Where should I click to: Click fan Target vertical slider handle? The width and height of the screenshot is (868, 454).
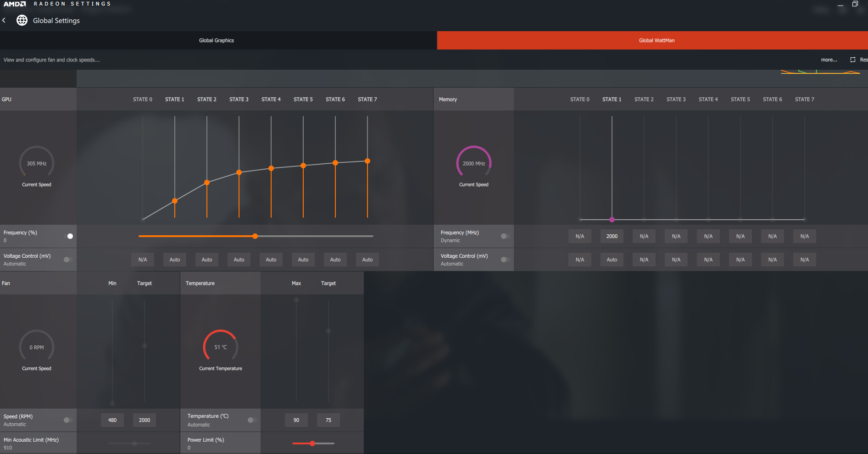tap(145, 346)
